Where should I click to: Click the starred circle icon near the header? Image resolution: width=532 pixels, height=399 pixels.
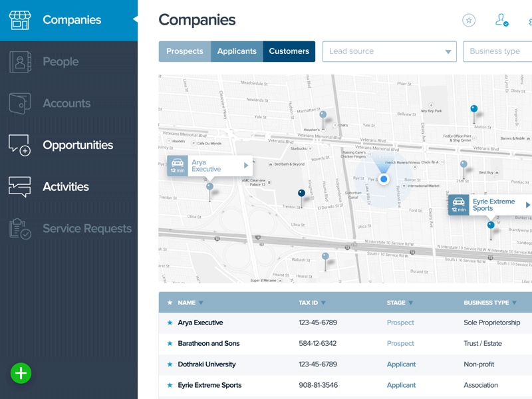pyautogui.click(x=469, y=21)
